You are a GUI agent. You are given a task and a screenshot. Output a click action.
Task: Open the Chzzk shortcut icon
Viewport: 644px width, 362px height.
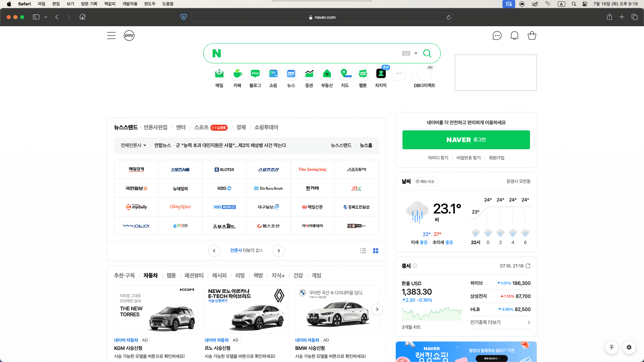[x=381, y=74]
